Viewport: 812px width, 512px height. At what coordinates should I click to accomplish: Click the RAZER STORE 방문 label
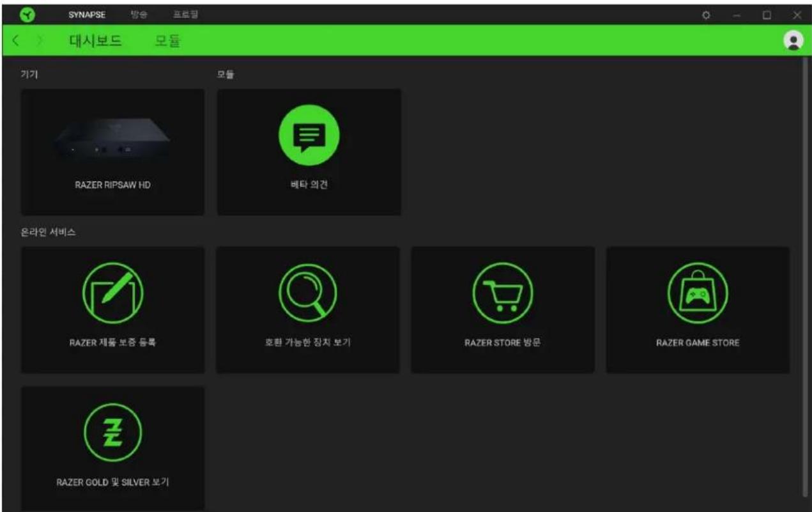(x=503, y=343)
